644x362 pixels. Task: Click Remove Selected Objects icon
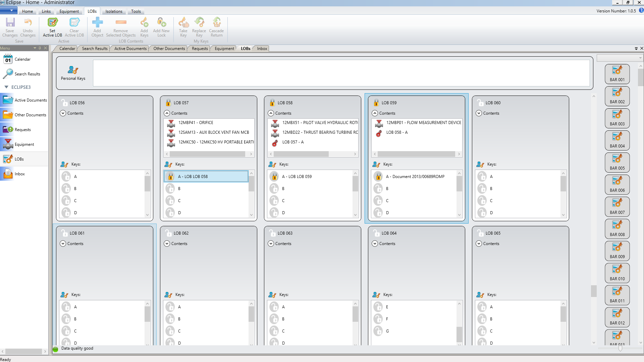coord(121,22)
